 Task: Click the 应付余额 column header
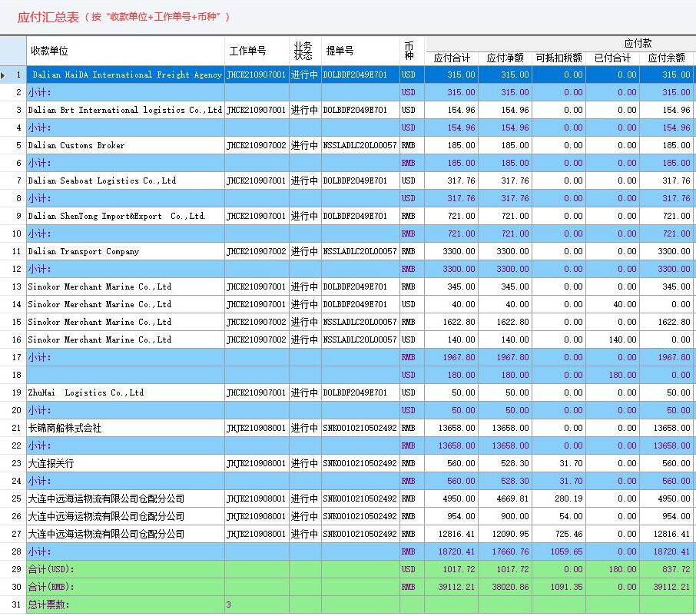(666, 58)
